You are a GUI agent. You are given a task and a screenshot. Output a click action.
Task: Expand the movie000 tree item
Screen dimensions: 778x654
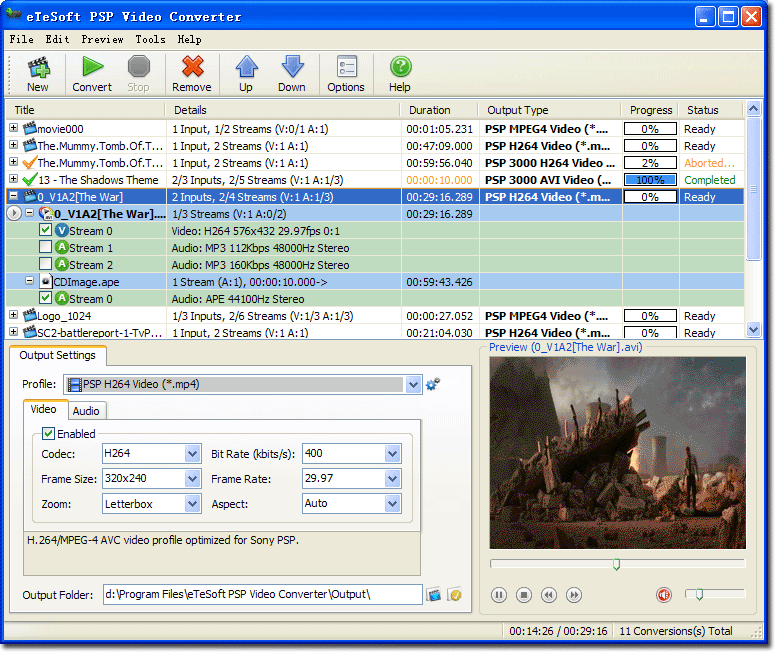click(13, 128)
